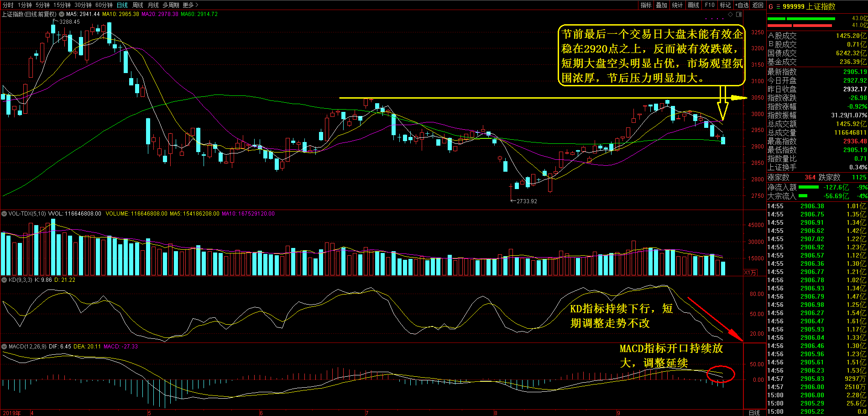Click the 叠加 overlay button
Viewport: 868px width, 416px height.
click(x=662, y=5)
